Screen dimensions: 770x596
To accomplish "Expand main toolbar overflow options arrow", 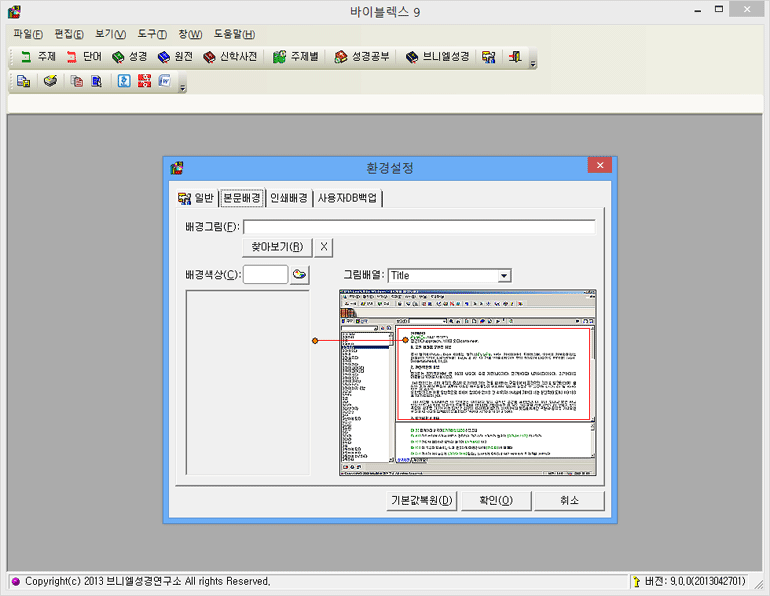I will (x=533, y=63).
